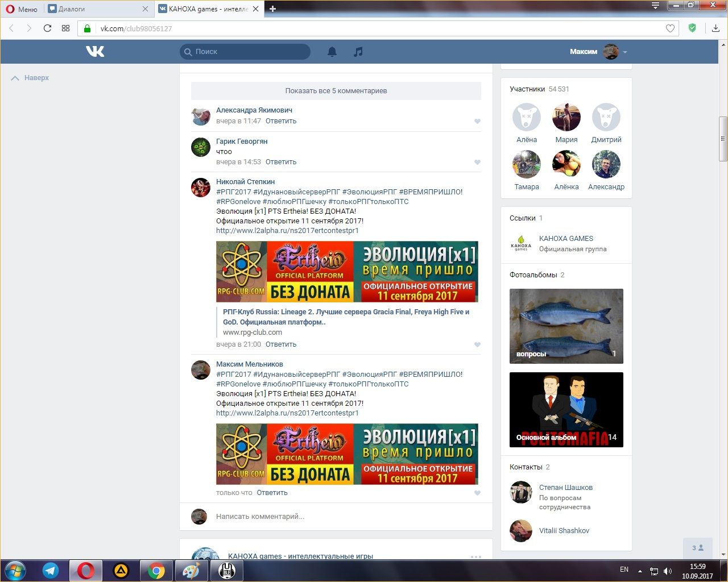Like Максим Мельников's comment
This screenshot has width=728, height=582.
coord(477,493)
